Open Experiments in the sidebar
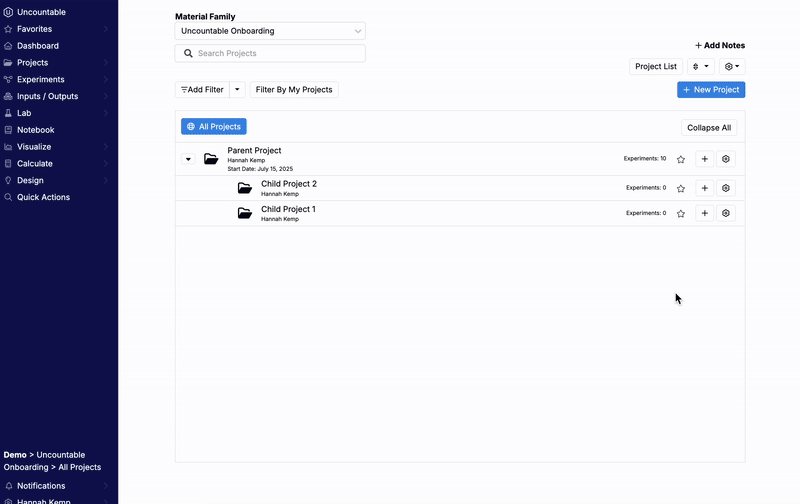 pos(40,79)
